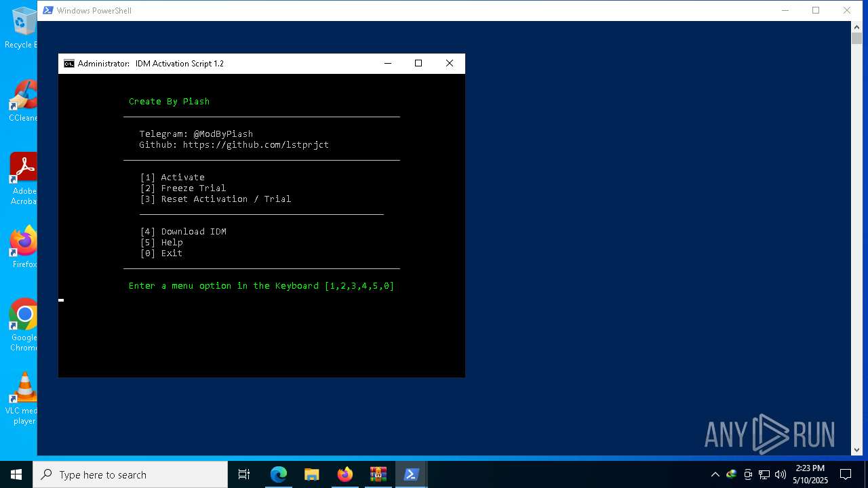868x488 pixels.
Task: Open the colorful shield tray icon
Action: [x=731, y=474]
